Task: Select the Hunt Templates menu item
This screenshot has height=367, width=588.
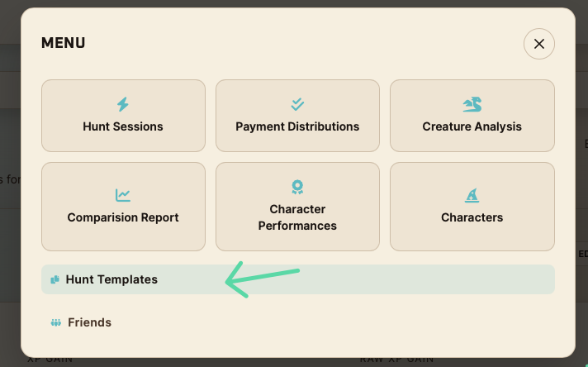Action: [111, 279]
